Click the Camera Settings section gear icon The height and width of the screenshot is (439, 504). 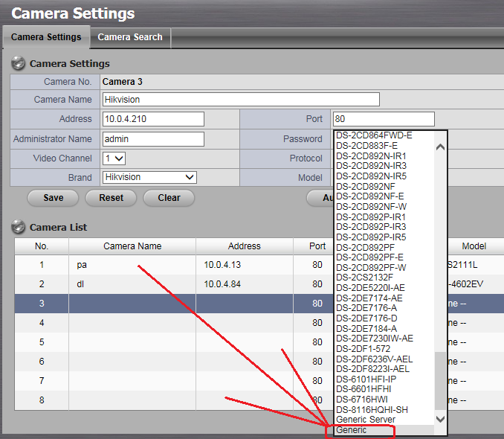pos(18,64)
